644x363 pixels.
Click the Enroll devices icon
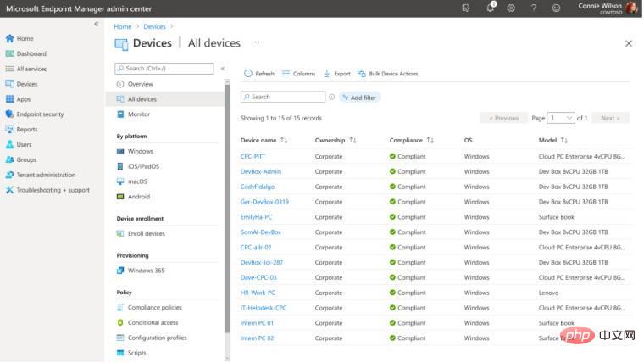[120, 233]
